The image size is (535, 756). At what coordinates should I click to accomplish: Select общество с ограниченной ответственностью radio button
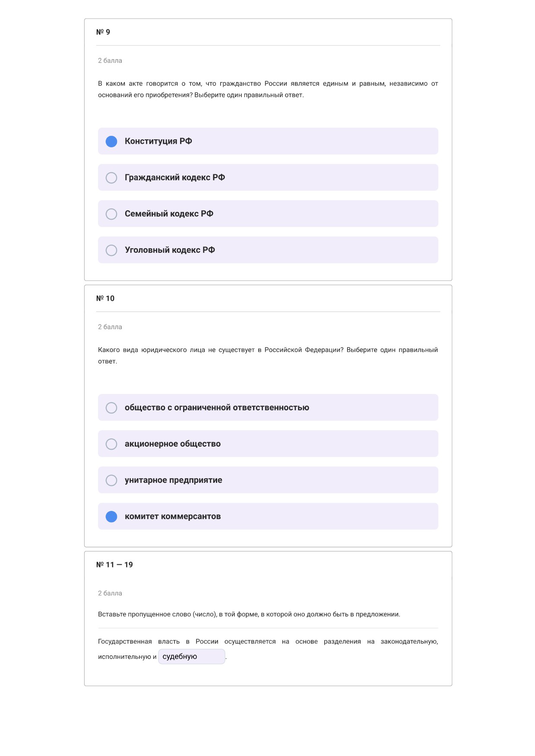coord(111,408)
